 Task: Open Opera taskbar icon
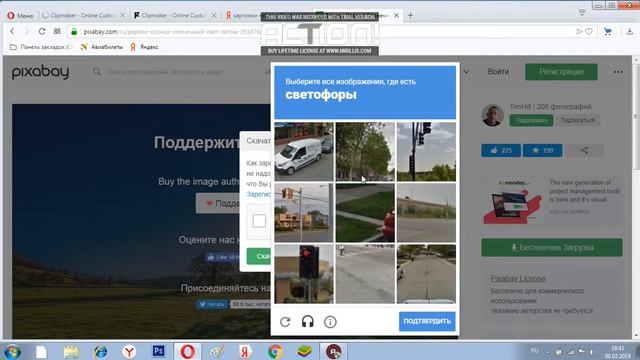(188, 351)
